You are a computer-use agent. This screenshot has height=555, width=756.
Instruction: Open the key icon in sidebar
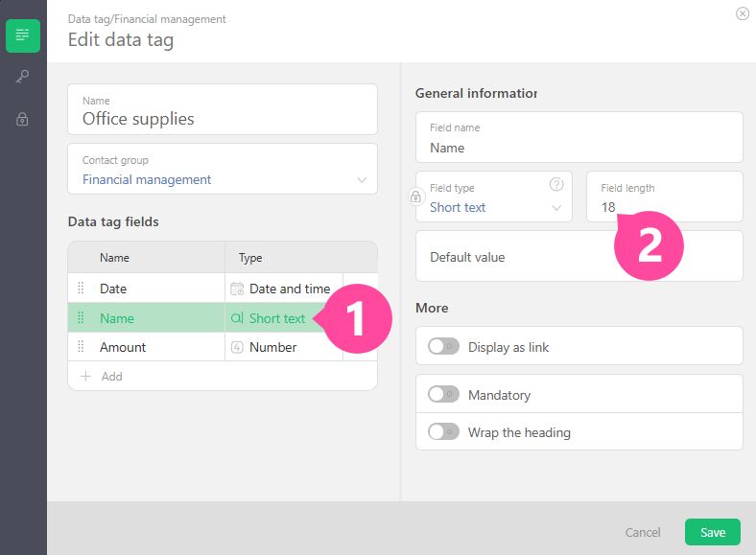22,77
